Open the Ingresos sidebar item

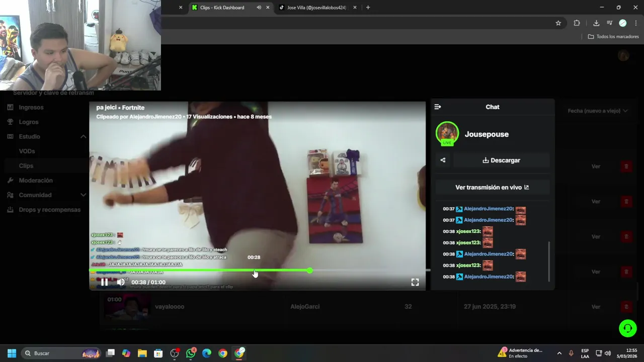click(31, 107)
